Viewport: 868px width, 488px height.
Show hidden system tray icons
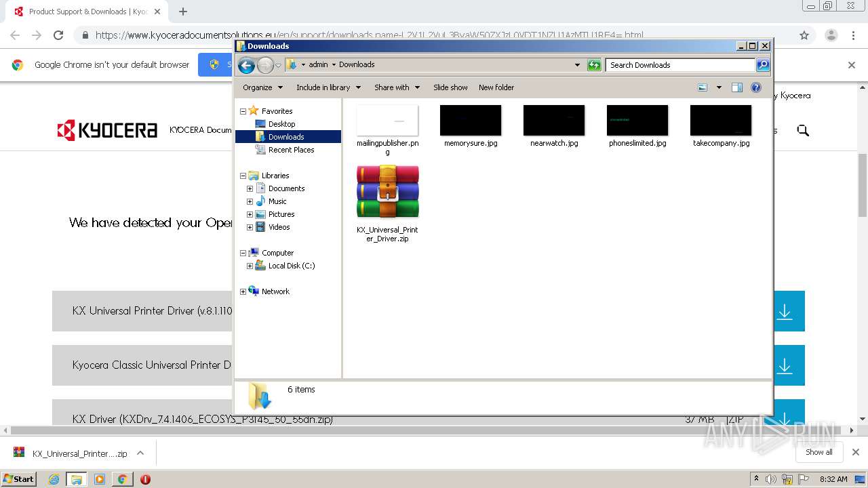click(x=756, y=479)
